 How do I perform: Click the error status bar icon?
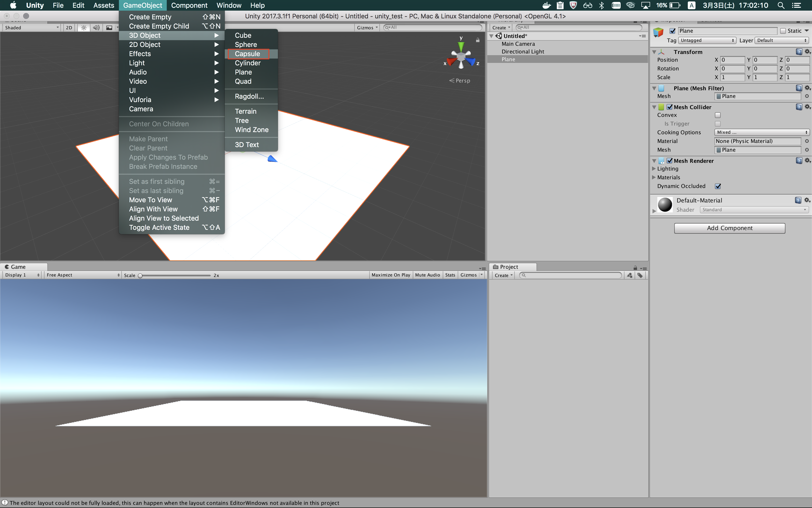pos(5,503)
